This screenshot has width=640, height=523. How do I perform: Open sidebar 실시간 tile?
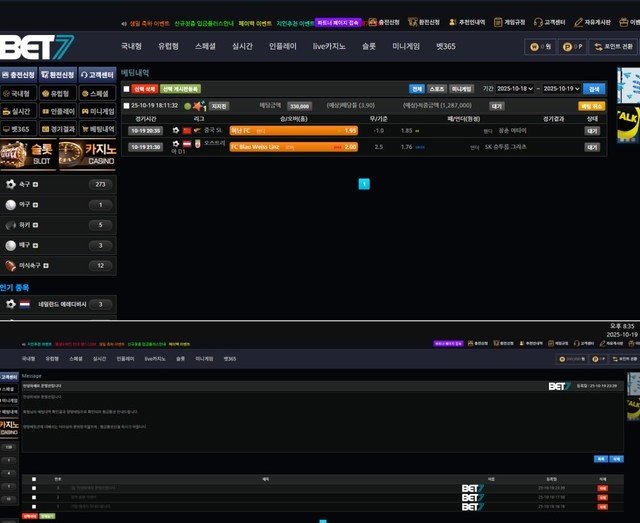pyautogui.click(x=18, y=111)
